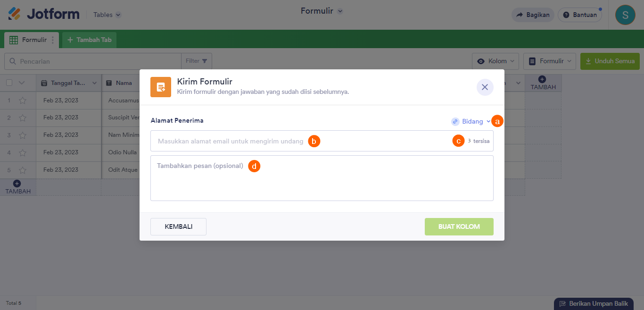Open the Bidang dropdown
The width and height of the screenshot is (644, 310).
pos(471,122)
